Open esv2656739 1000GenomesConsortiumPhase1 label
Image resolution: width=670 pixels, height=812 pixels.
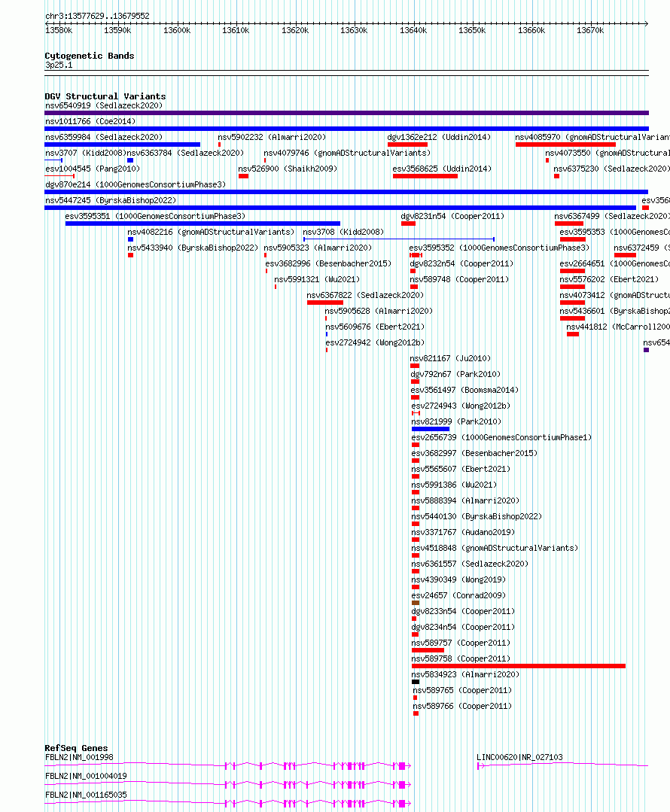[x=501, y=437]
